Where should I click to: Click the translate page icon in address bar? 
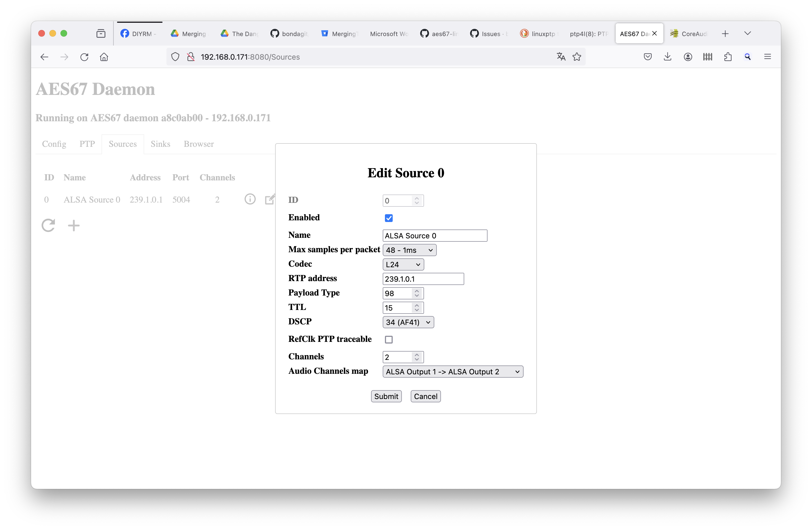tap(561, 57)
